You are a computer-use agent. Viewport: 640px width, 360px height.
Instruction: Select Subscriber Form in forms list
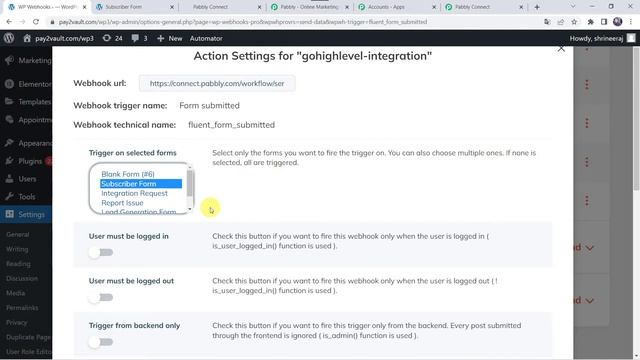[x=141, y=184]
